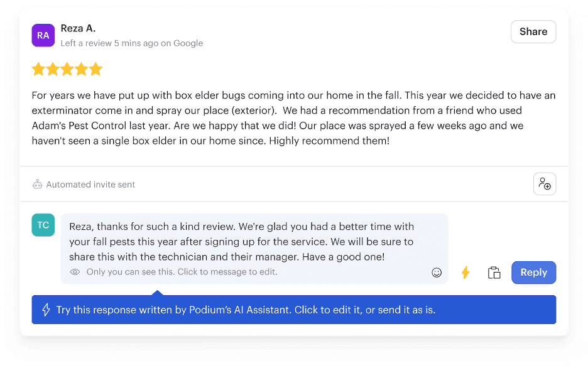Image resolution: width=588 pixels, height=368 pixels.
Task: Click the 'Left a review 5 mins ago on Google' timestamp
Action: click(131, 43)
